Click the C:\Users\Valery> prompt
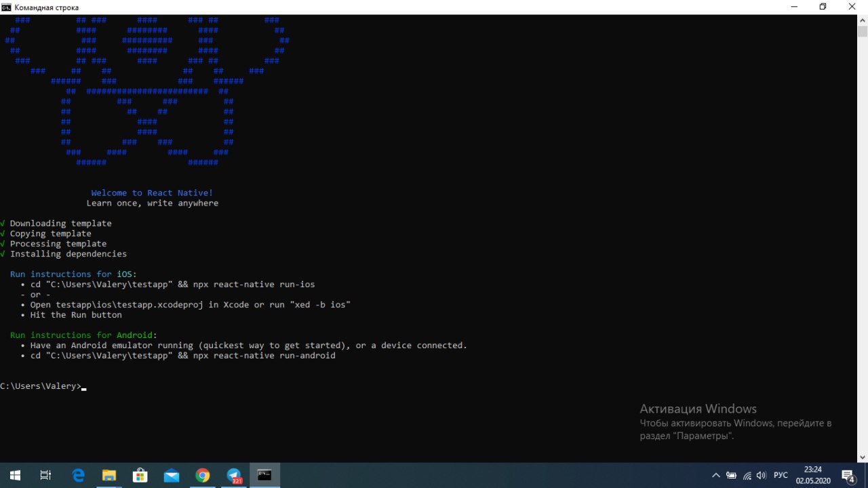 40,386
